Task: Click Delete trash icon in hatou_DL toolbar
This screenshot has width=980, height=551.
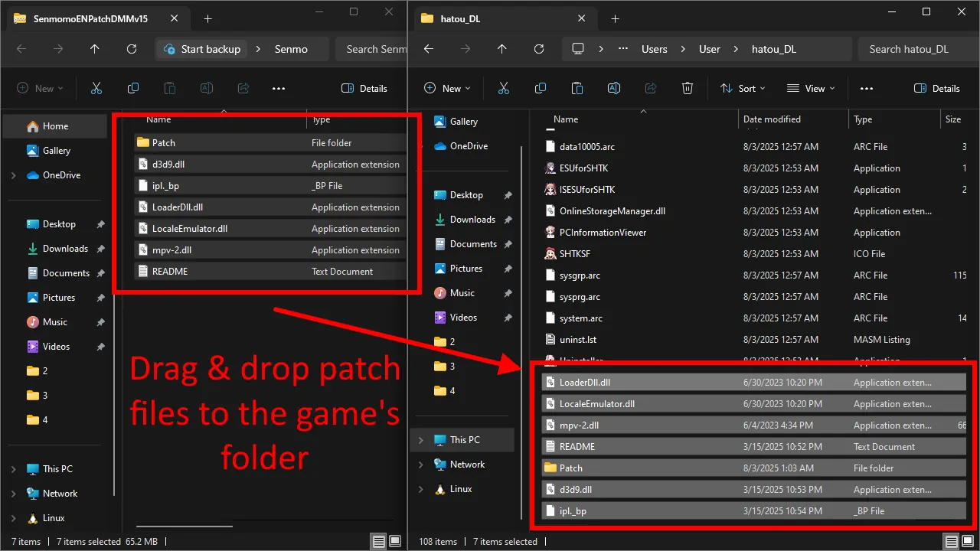Action: 688,88
